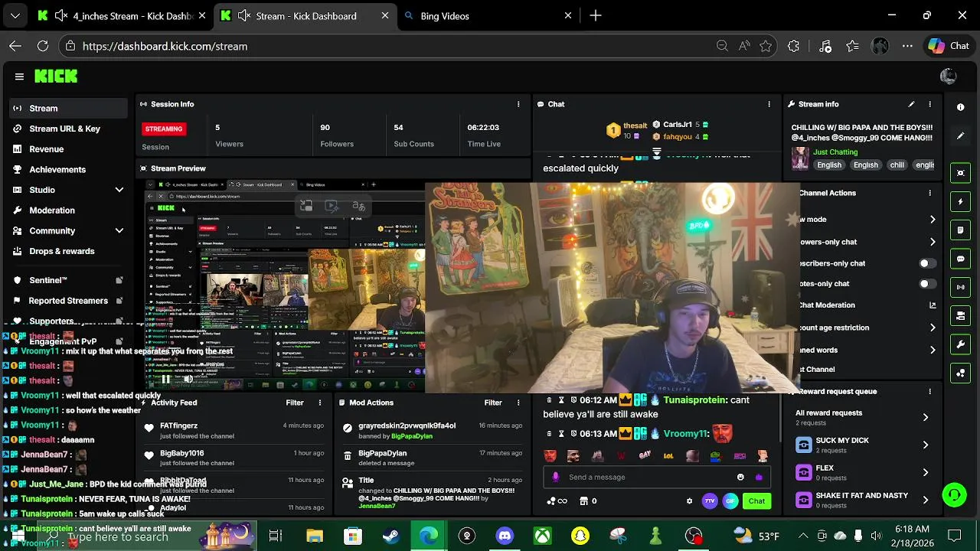Expand All reward requests
Screen dimensions: 980x551
[925, 417]
